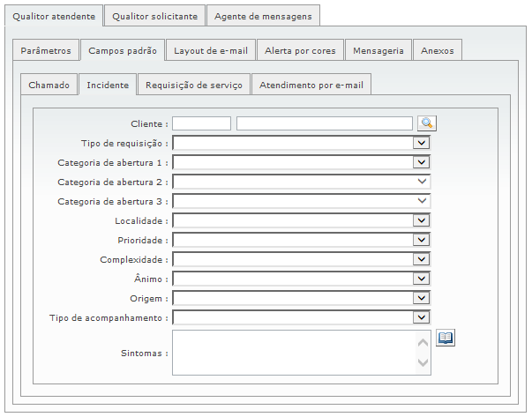Open the Layout de e-mail tab
Screen dimensions: 532x417
coord(211,50)
